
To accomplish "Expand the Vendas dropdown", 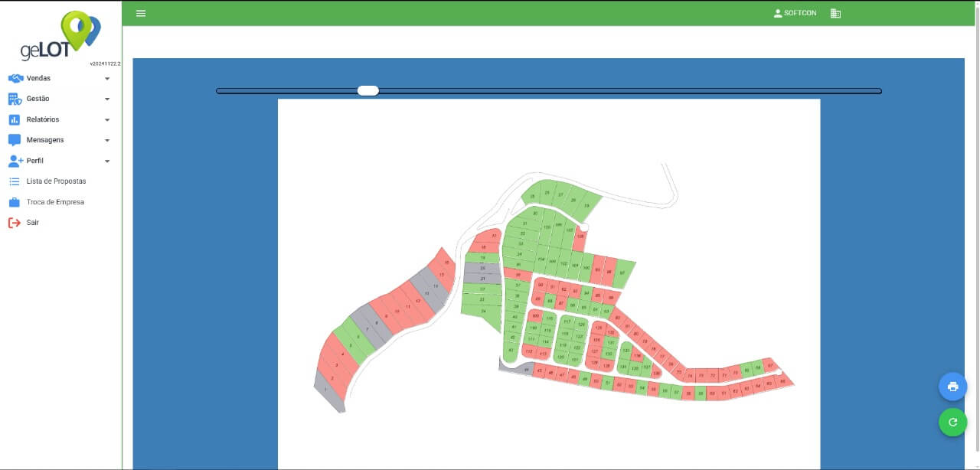I will tap(108, 77).
